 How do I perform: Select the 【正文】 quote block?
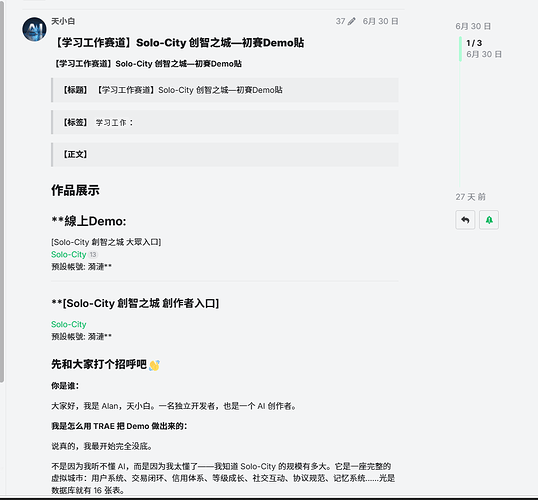point(225,154)
